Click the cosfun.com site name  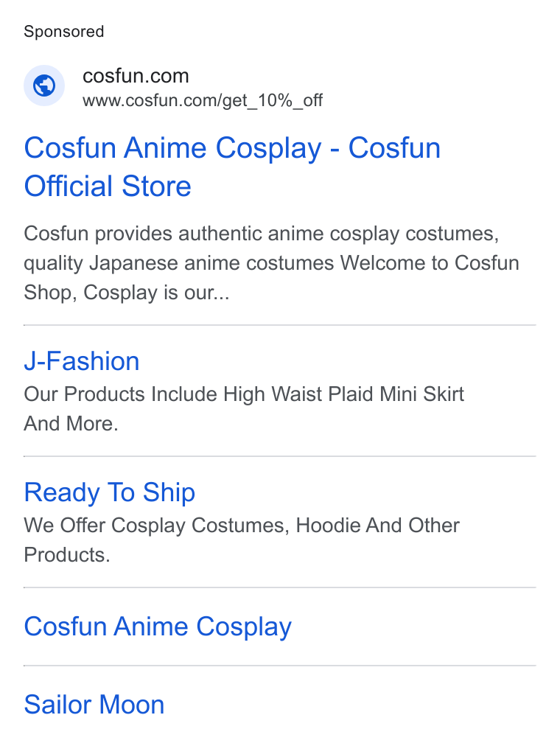[136, 76]
